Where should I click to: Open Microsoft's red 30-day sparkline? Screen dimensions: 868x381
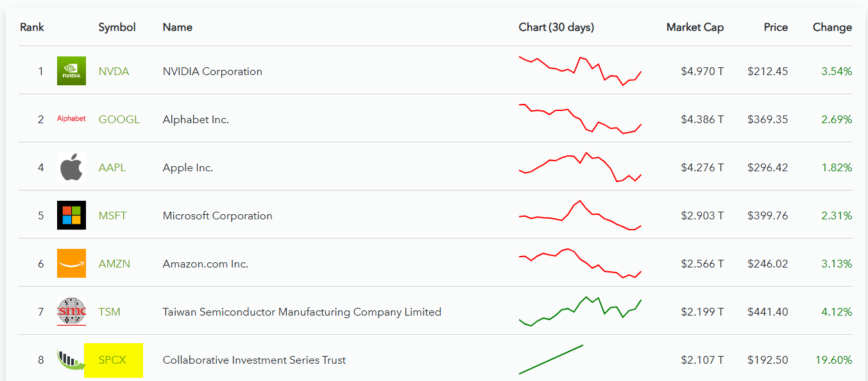(580, 215)
